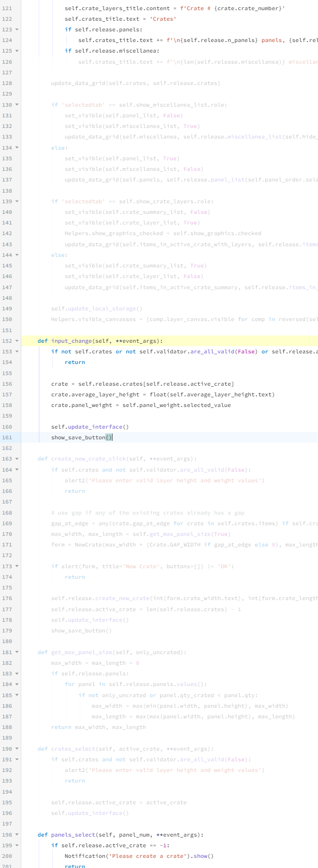Viewport: 318px width, 868px height.
Task: Collapse the get_max_panel_size function fold arrow
Action: tap(17, 652)
